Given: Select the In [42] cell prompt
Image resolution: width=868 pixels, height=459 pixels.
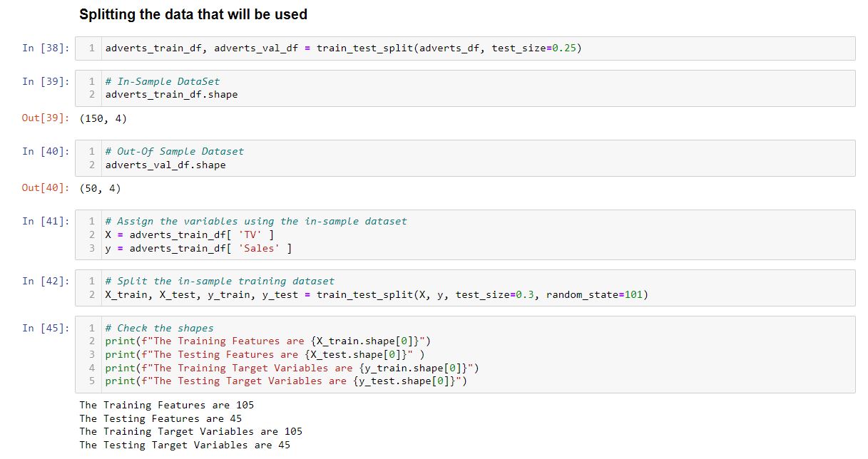Looking at the screenshot, I should 46,281.
